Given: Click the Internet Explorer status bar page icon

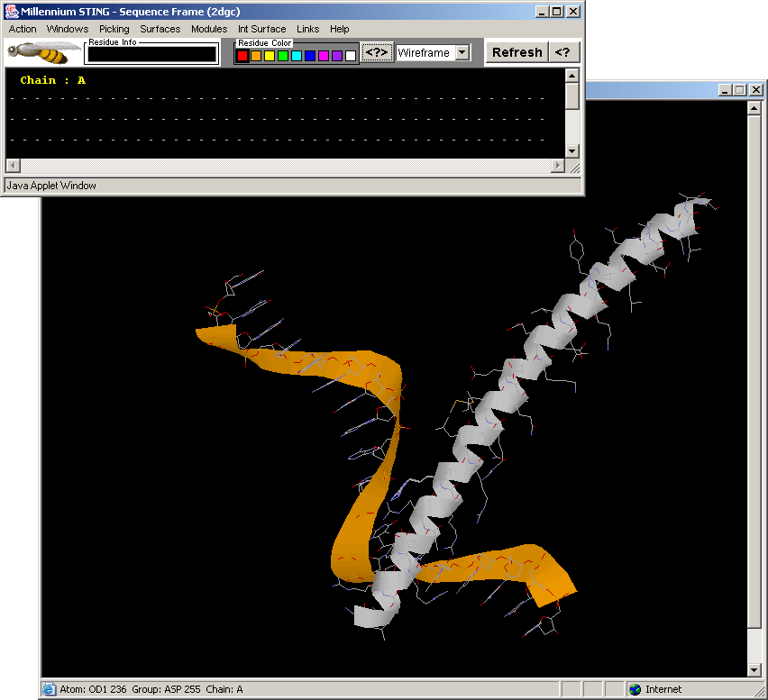Looking at the screenshot, I should click(x=49, y=689).
